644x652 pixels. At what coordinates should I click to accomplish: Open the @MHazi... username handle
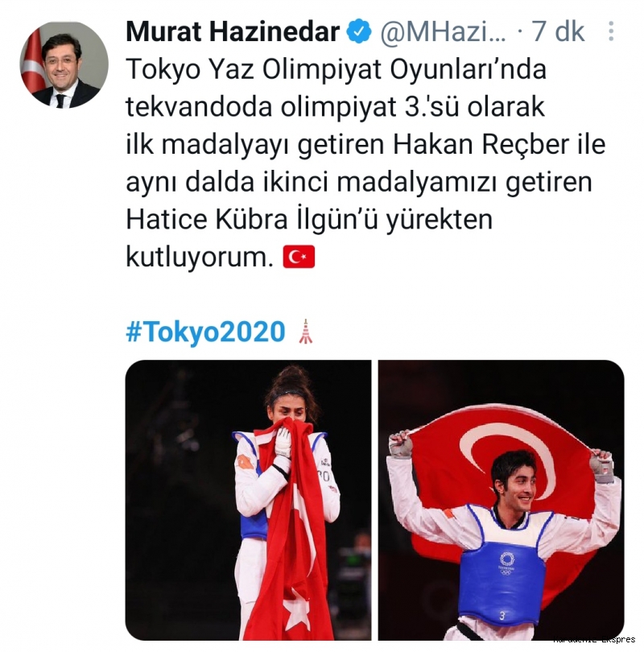point(443,31)
